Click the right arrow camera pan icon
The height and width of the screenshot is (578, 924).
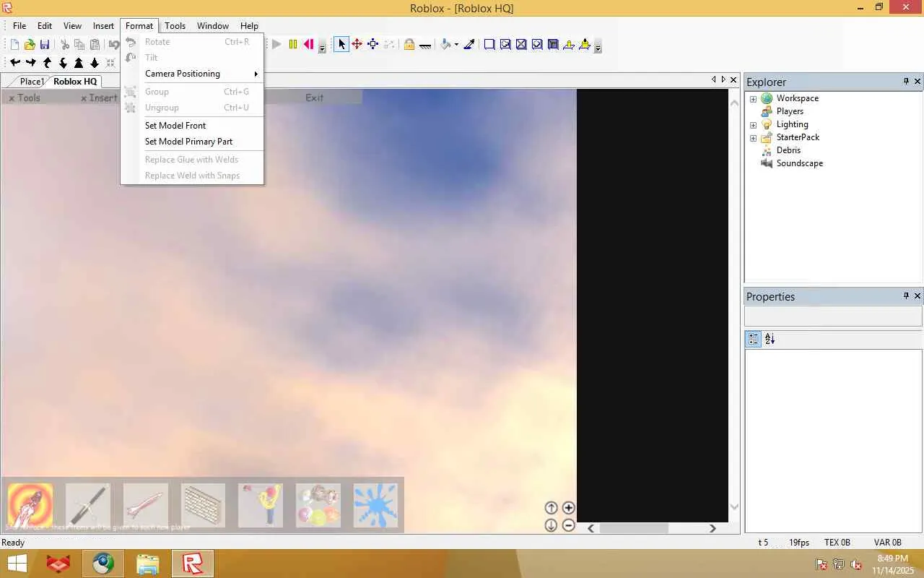(31, 63)
